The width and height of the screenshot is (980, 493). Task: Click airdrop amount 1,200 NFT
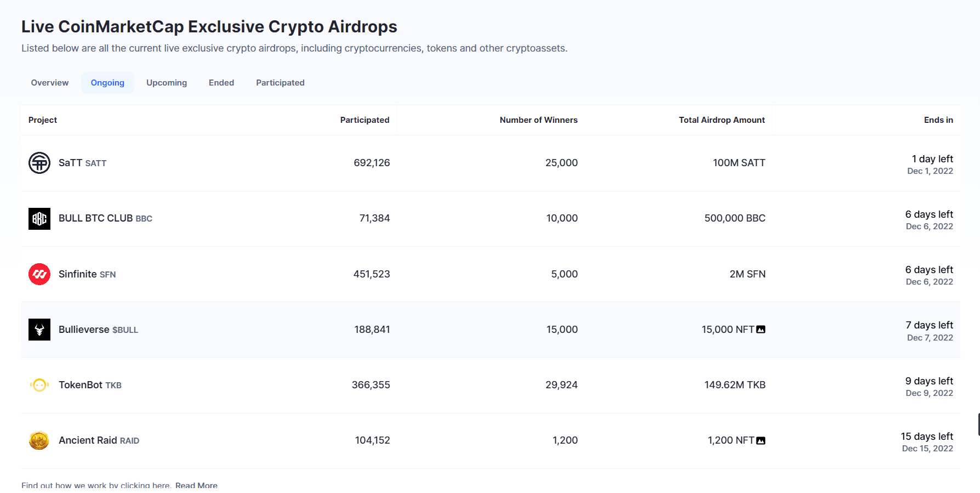pyautogui.click(x=731, y=440)
